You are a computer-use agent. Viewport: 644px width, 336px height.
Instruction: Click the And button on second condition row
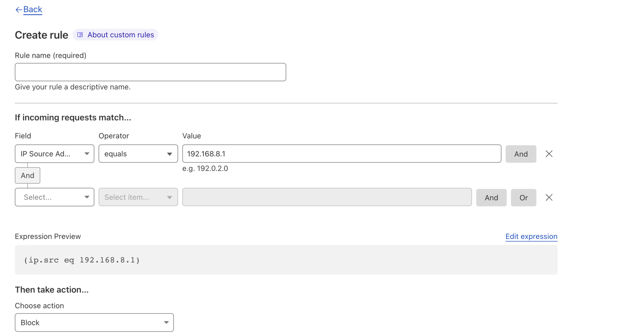491,197
